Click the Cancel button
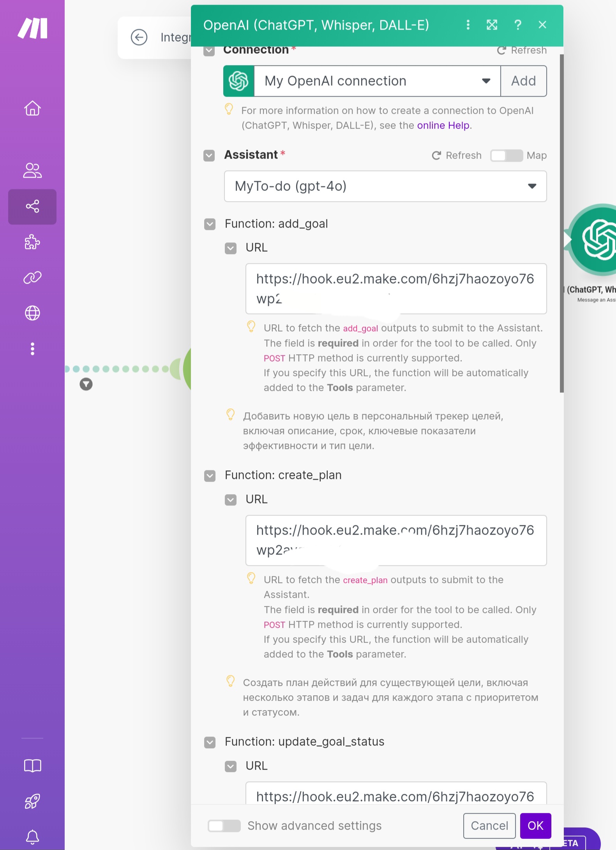 (489, 825)
